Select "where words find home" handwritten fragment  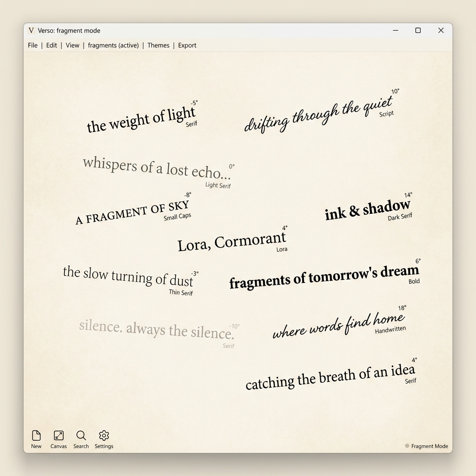[339, 325]
